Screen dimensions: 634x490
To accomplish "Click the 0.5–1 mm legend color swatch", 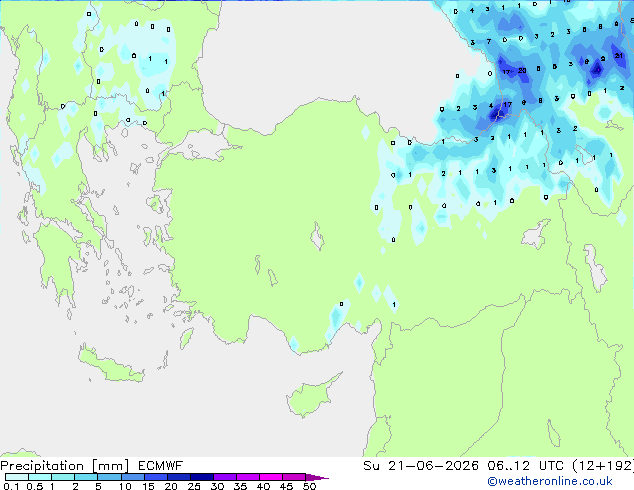I will point(40,477).
